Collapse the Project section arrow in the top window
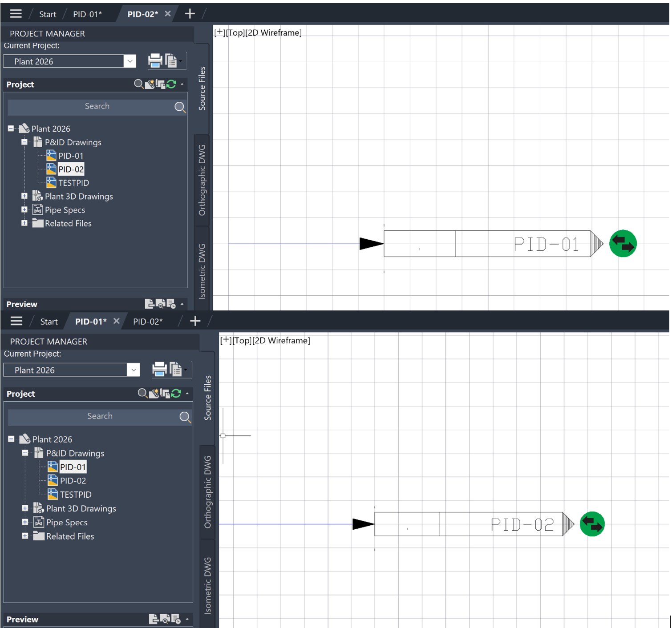 (x=182, y=84)
